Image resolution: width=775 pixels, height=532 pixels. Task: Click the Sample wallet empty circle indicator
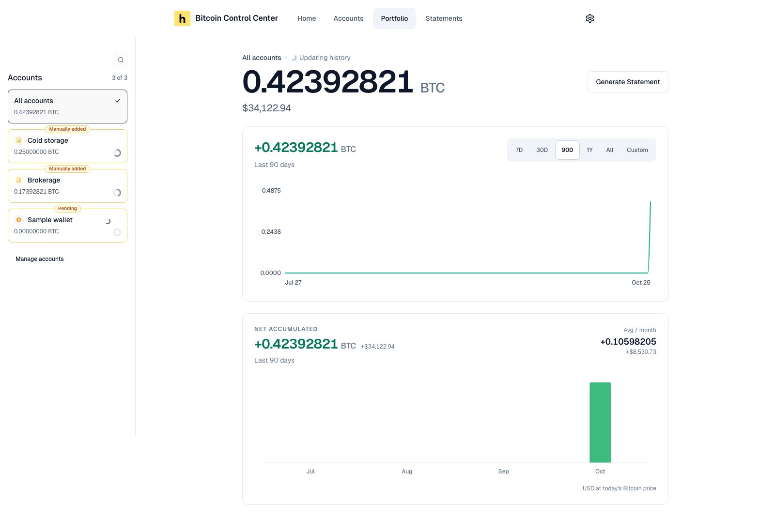[117, 232]
